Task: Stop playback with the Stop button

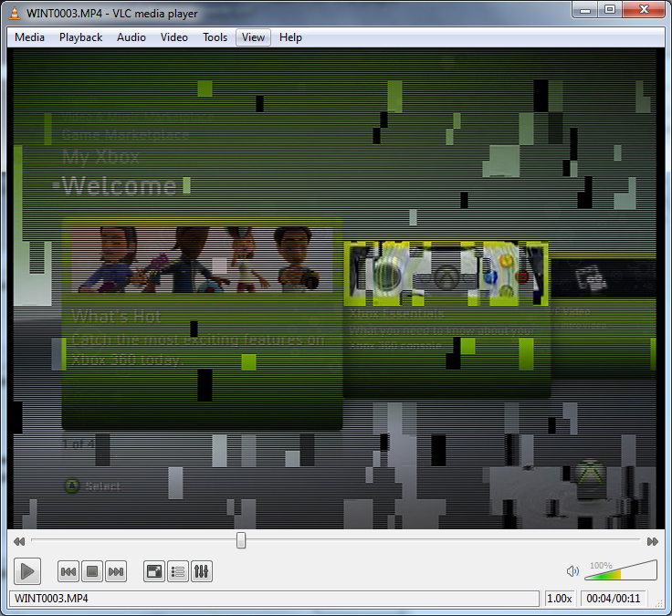Action: point(92,571)
